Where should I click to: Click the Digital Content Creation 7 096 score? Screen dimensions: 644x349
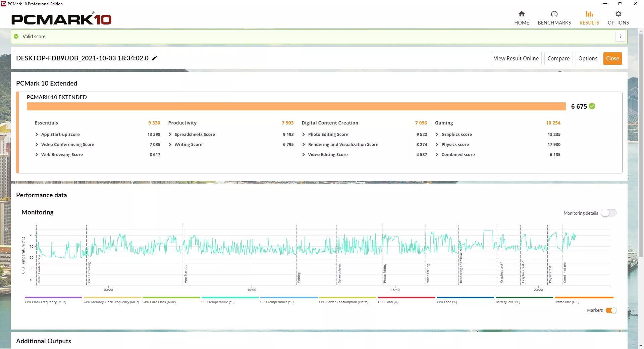coord(421,123)
